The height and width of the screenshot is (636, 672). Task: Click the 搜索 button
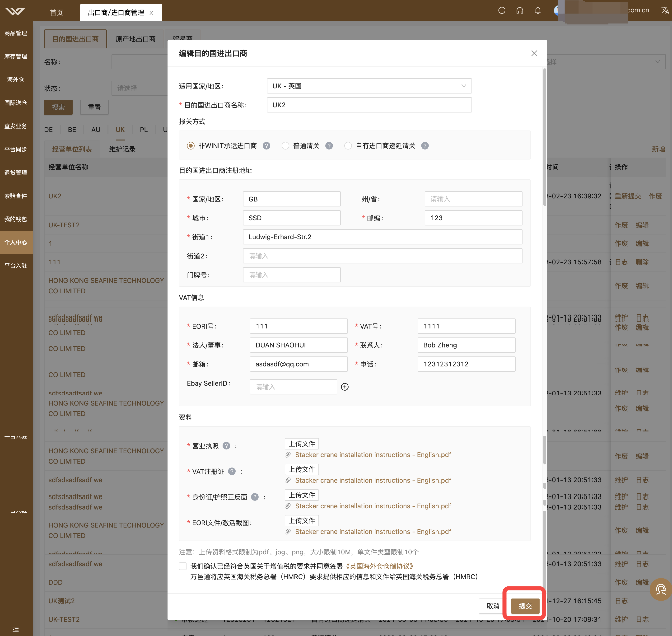click(x=58, y=108)
